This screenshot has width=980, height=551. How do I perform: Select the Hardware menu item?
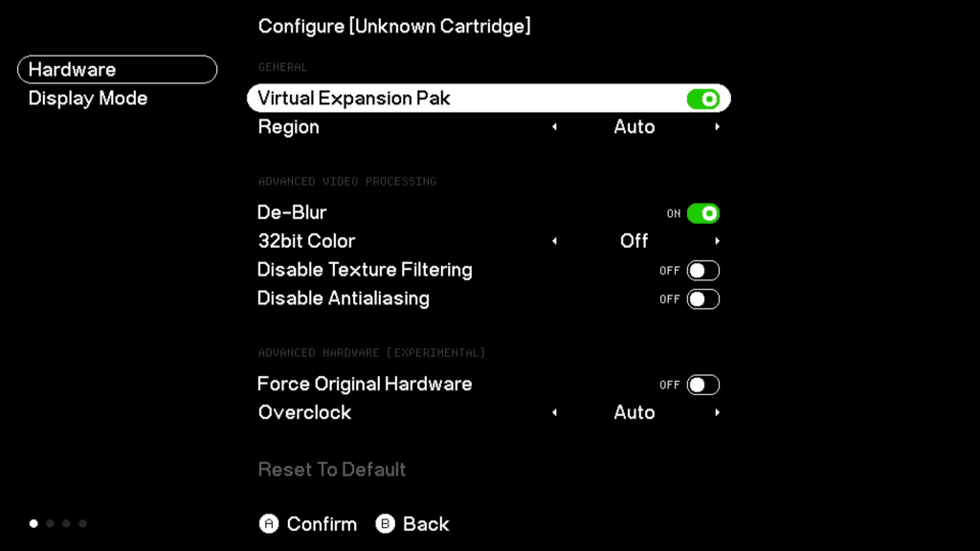point(117,70)
